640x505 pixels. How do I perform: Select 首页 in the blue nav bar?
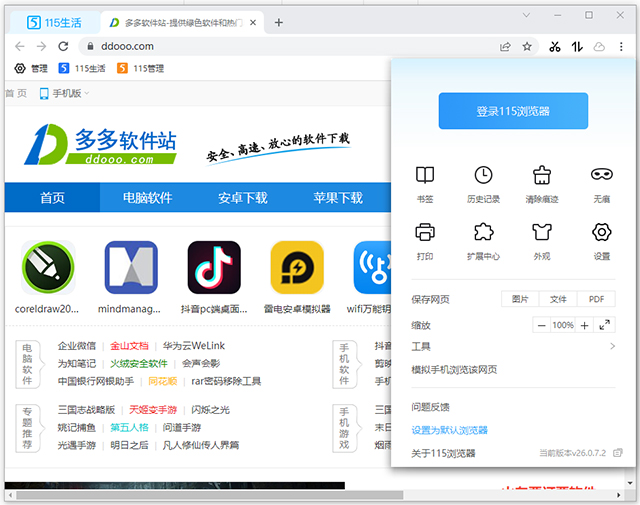coord(52,198)
